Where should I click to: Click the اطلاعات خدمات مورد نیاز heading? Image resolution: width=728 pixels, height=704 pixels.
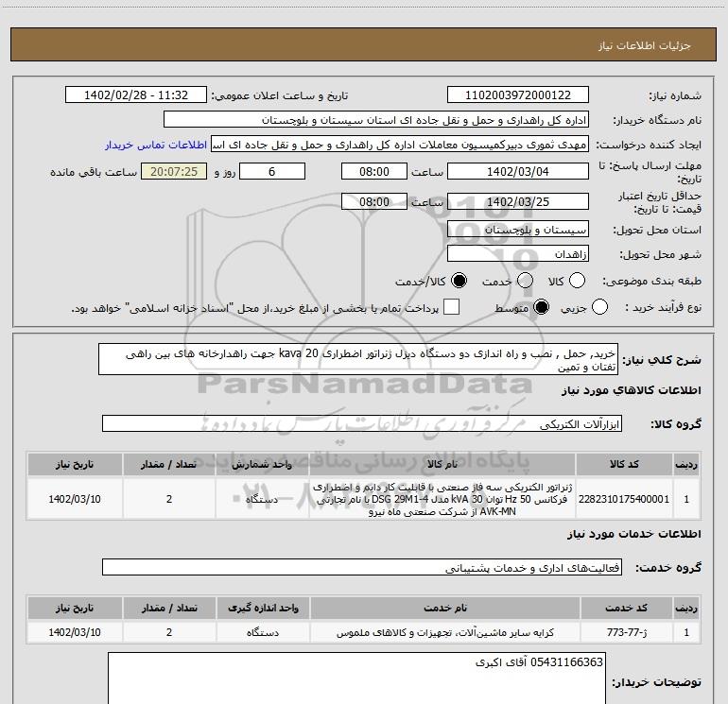pyautogui.click(x=634, y=534)
